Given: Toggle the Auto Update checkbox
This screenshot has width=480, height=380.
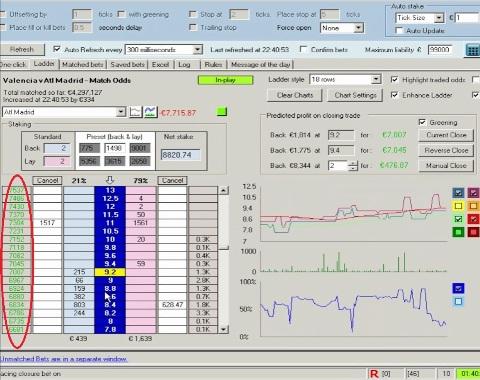Looking at the screenshot, I should coord(399,30).
